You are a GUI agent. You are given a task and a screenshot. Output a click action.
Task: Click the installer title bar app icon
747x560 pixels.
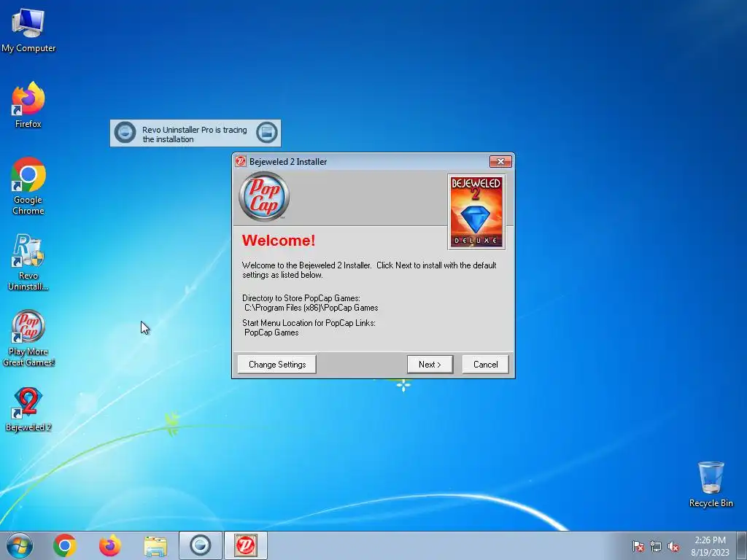pos(241,161)
